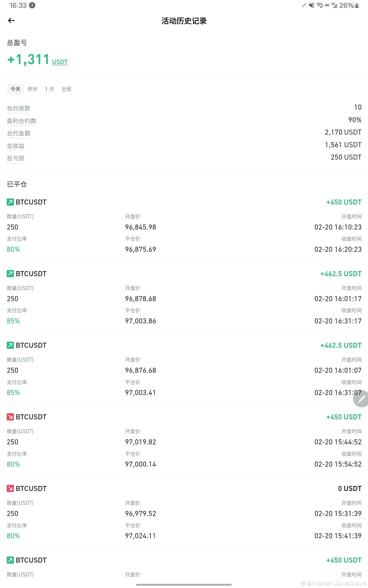Tap the 盈利合约数 dotted label
Screen dimensions: 368x588
click(21, 121)
